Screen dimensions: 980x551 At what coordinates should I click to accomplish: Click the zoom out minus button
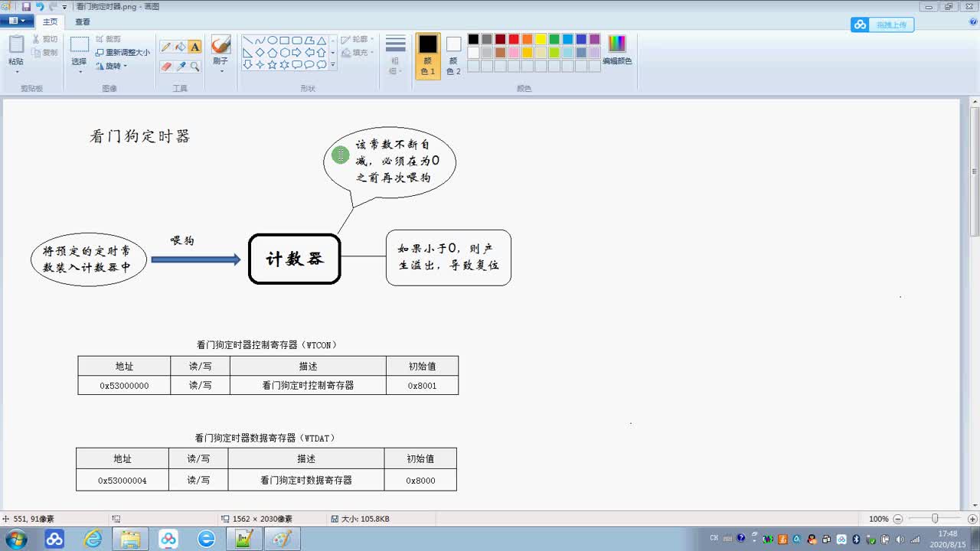coord(898,519)
